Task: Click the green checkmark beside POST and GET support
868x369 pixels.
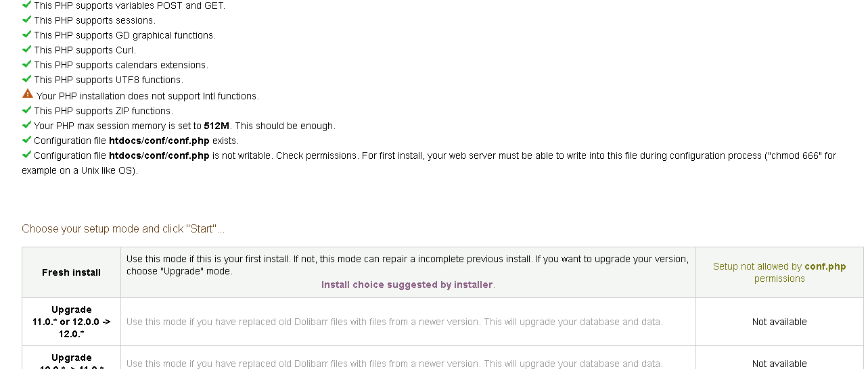Action: click(26, 5)
